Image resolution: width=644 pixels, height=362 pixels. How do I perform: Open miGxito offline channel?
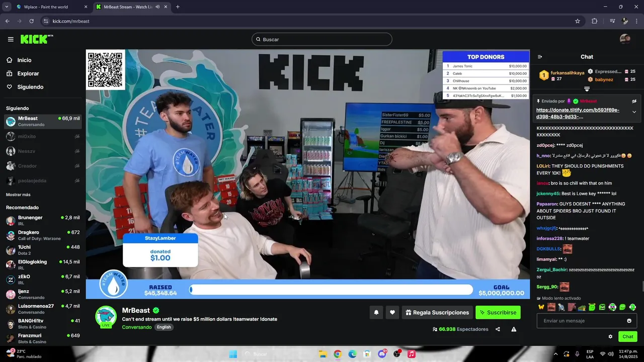tap(43, 136)
